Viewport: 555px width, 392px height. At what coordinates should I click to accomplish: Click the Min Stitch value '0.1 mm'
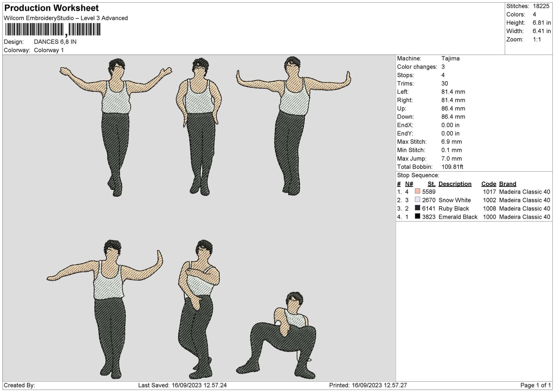click(452, 150)
